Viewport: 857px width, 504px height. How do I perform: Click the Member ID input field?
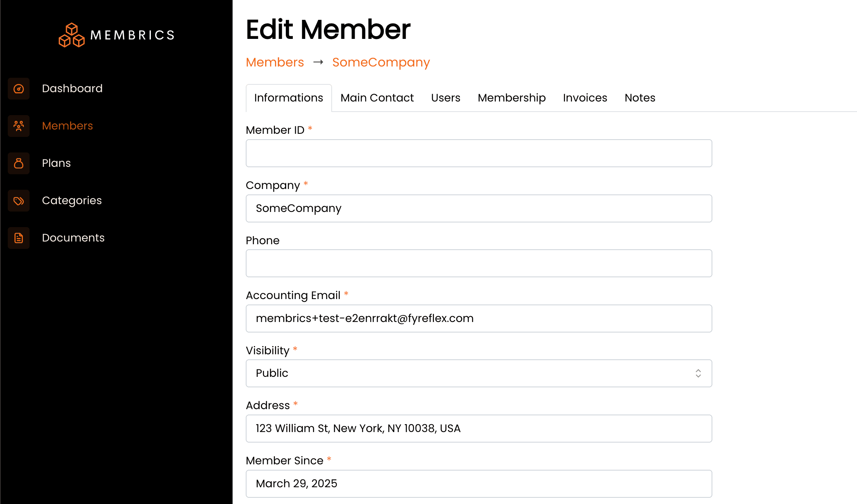[x=478, y=153]
